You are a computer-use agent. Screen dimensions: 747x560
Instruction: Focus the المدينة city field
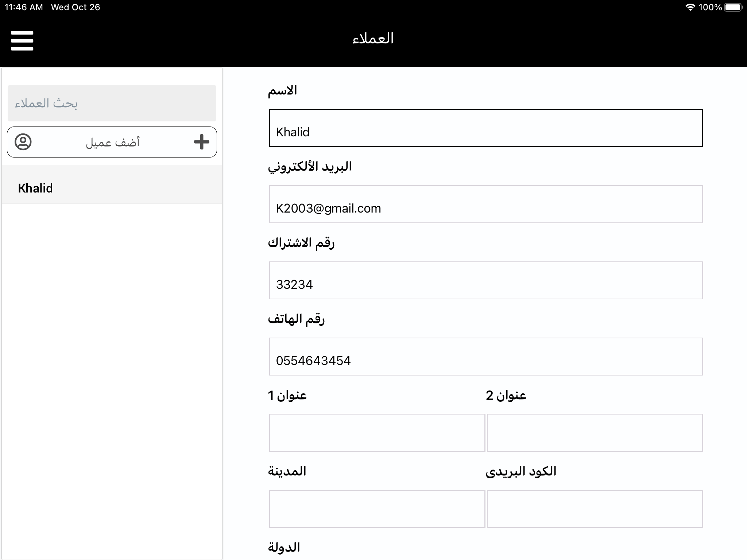point(377,509)
